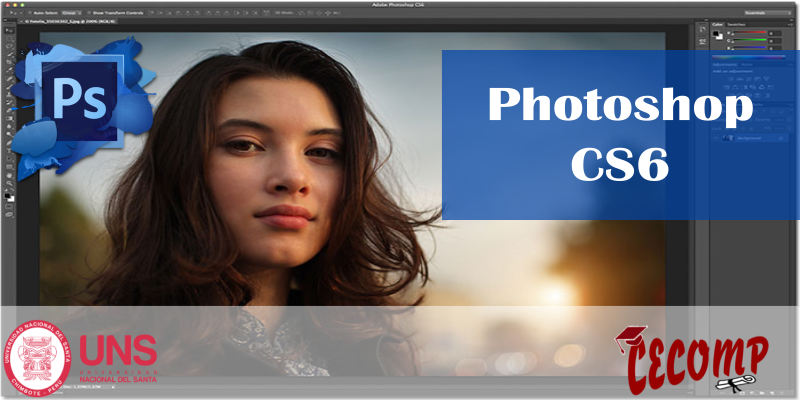Adjust the green G slider in the Color panel
The image size is (800, 400).
coord(750,40)
